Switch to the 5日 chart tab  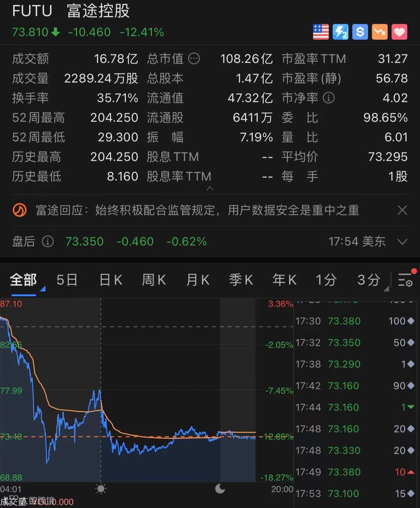click(67, 280)
